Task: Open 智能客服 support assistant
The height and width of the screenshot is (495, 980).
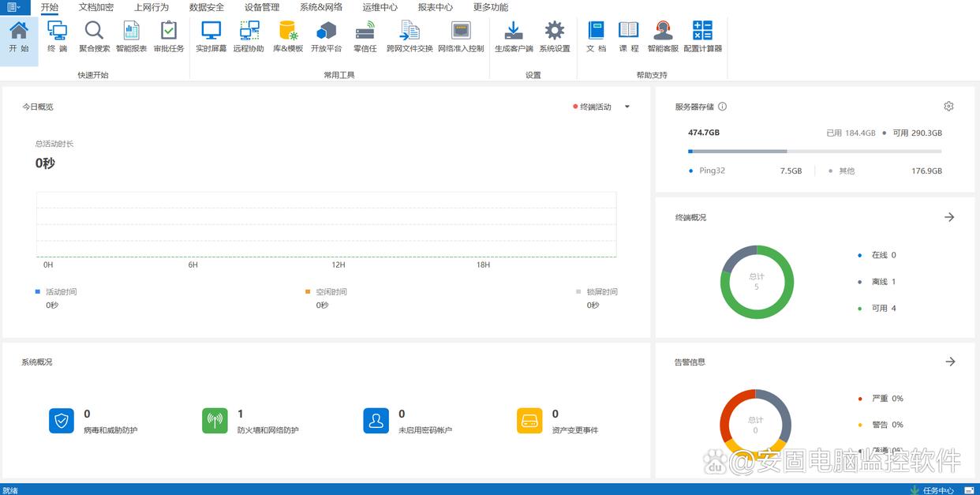Action: (663, 36)
